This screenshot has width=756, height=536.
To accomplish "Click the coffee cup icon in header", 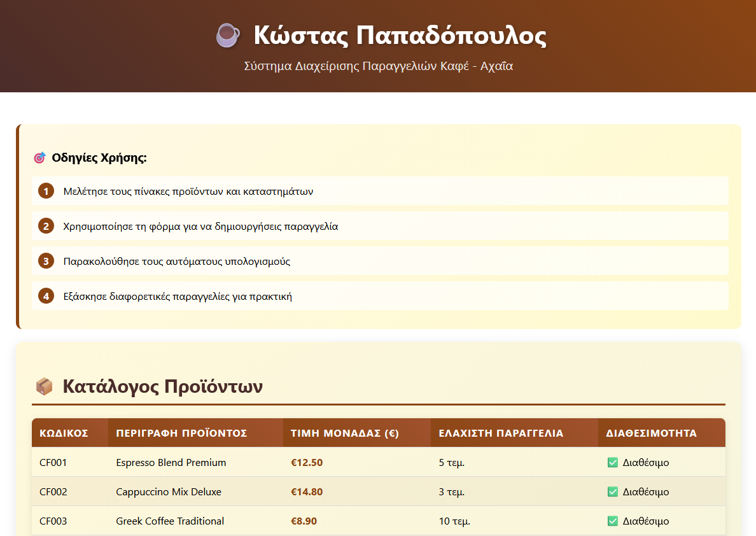I will [x=228, y=36].
